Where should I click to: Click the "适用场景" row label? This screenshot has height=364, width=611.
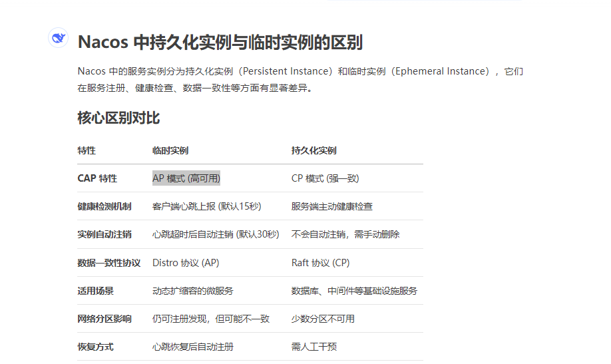point(95,291)
